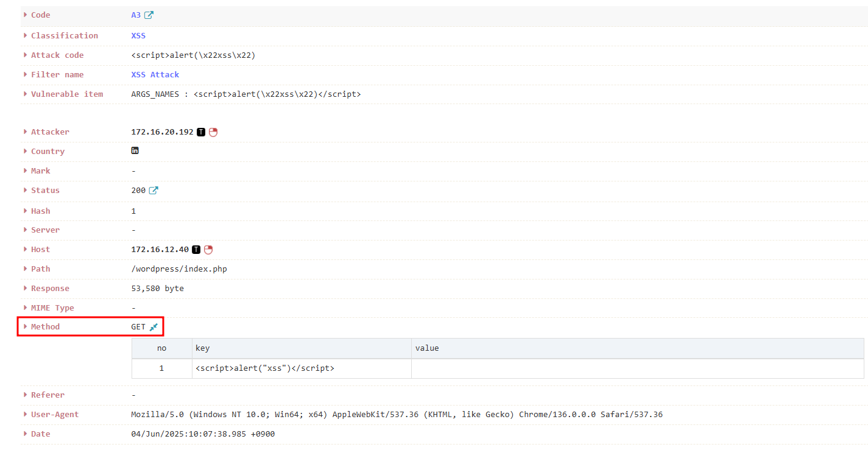Click the path /wordpress/index.php

(179, 269)
